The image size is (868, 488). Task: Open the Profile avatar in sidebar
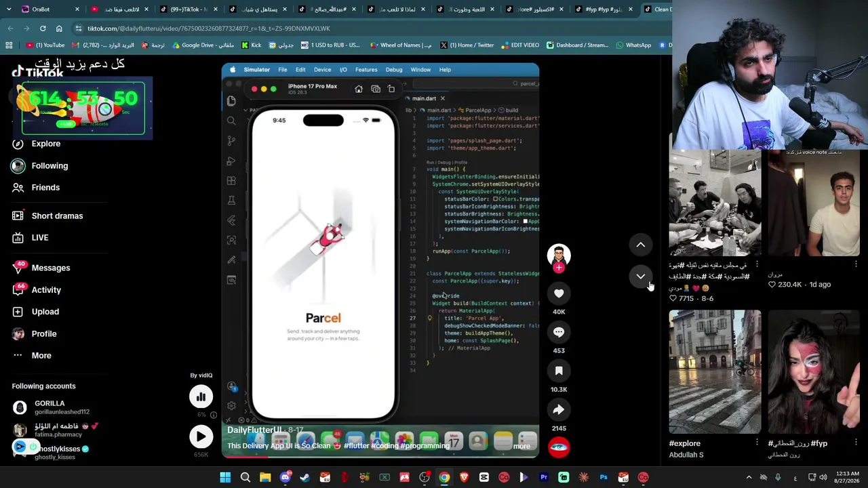point(18,333)
